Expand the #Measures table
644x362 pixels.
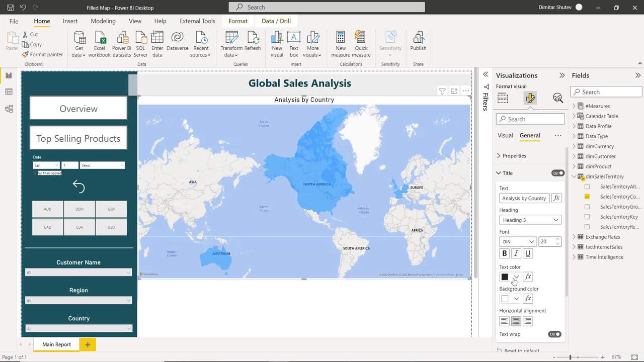point(574,106)
